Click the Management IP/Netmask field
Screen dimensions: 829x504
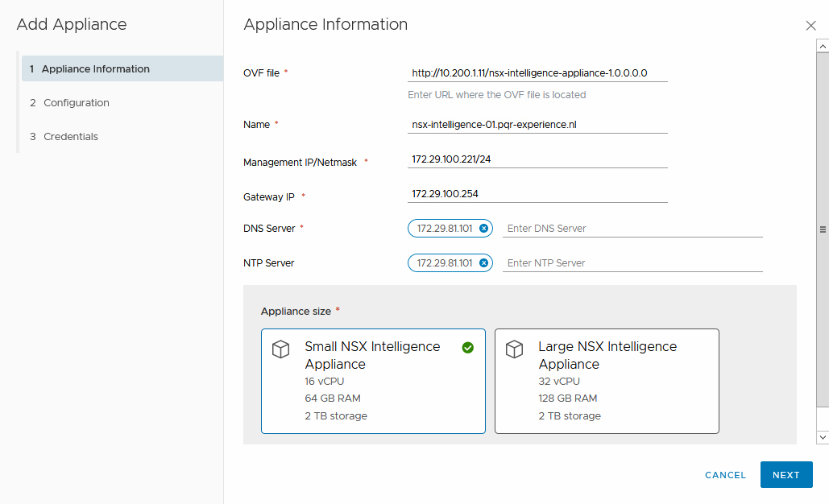coord(537,159)
